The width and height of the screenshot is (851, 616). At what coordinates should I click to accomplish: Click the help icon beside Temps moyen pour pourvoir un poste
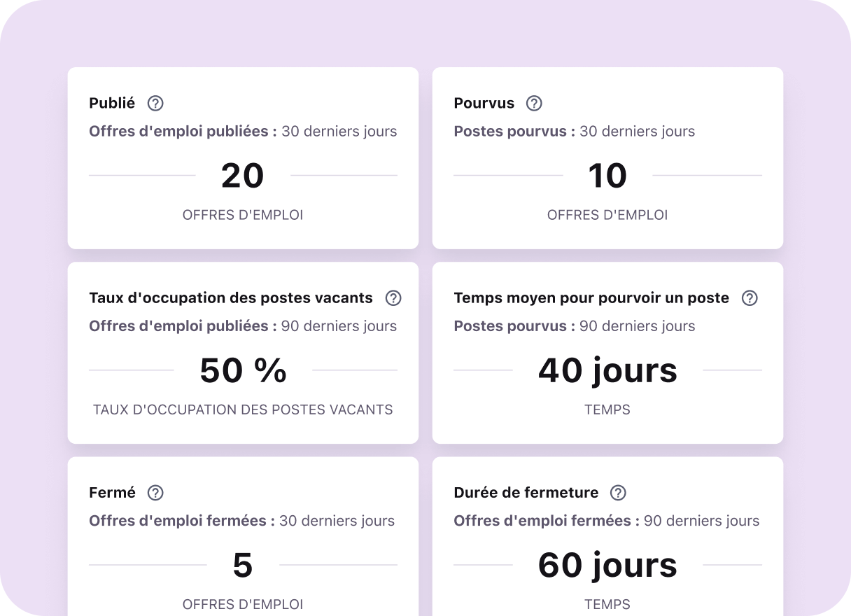point(750,298)
